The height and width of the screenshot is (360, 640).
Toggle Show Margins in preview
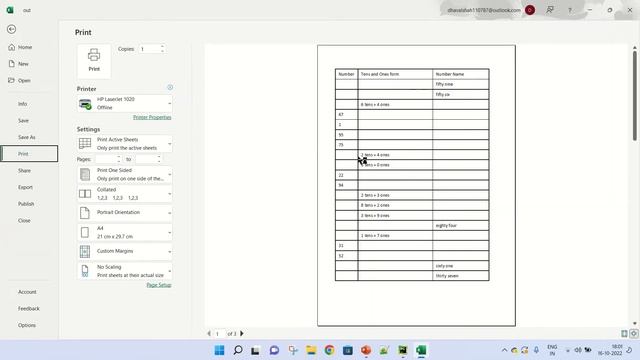pyautogui.click(x=624, y=334)
